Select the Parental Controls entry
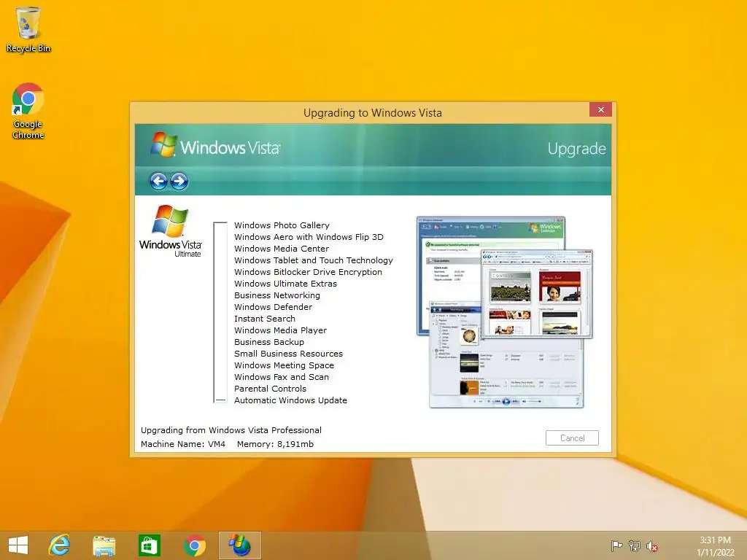Screen dimensions: 747x560 coord(270,389)
